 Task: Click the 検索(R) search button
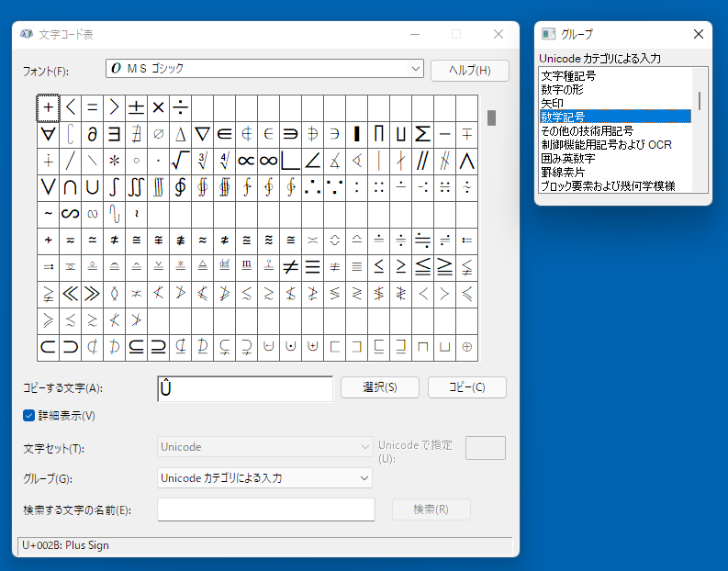pyautogui.click(x=431, y=509)
